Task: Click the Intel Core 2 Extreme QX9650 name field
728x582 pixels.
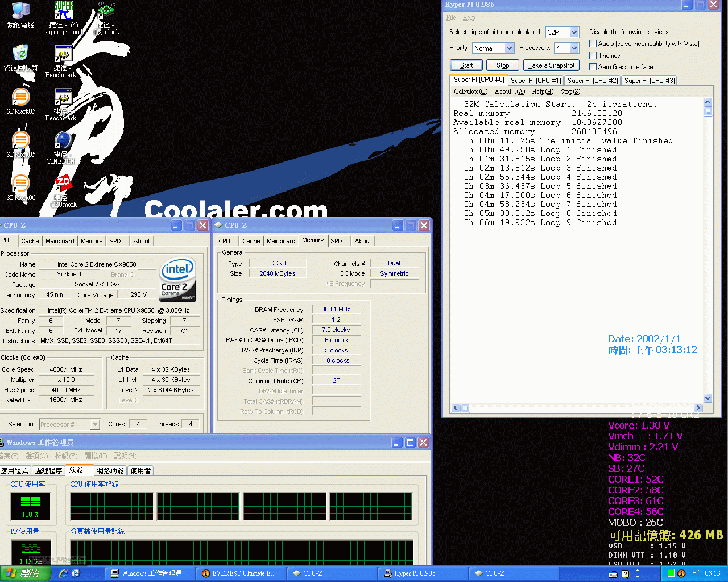Action: coord(97,264)
